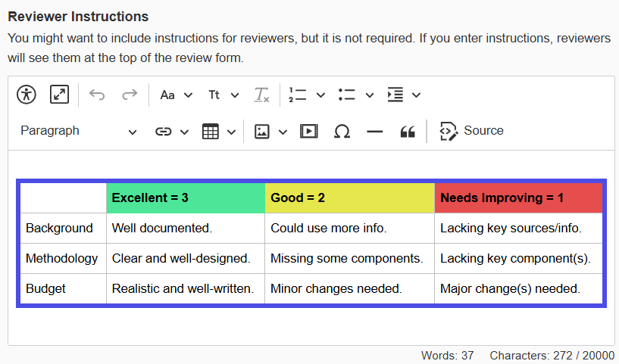This screenshot has height=364, width=619.
Task: Remove formatting with the Tx icon
Action: point(261,95)
